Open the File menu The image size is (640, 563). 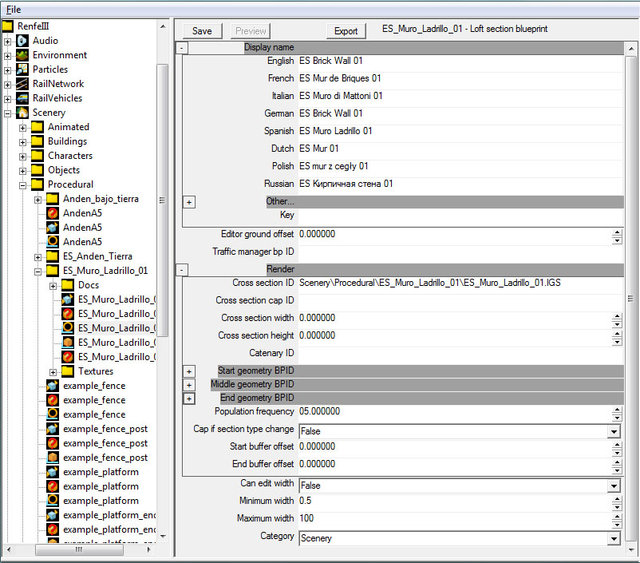click(x=13, y=9)
